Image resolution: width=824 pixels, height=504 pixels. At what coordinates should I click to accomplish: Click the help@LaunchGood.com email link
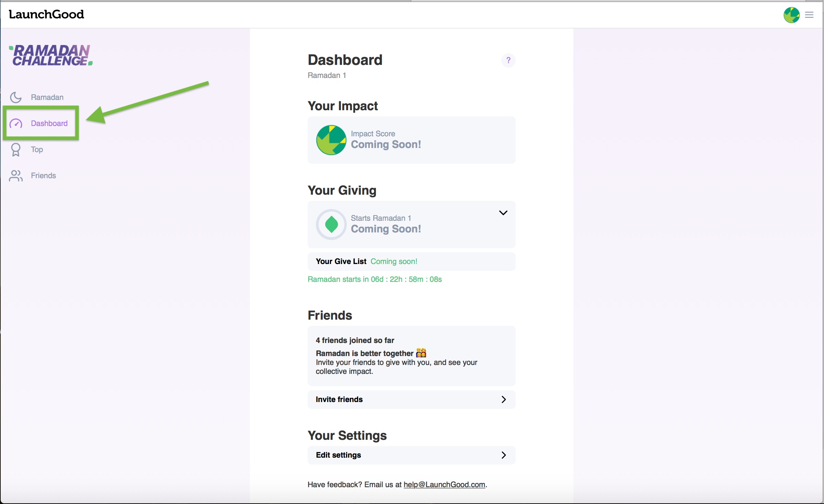pos(444,484)
